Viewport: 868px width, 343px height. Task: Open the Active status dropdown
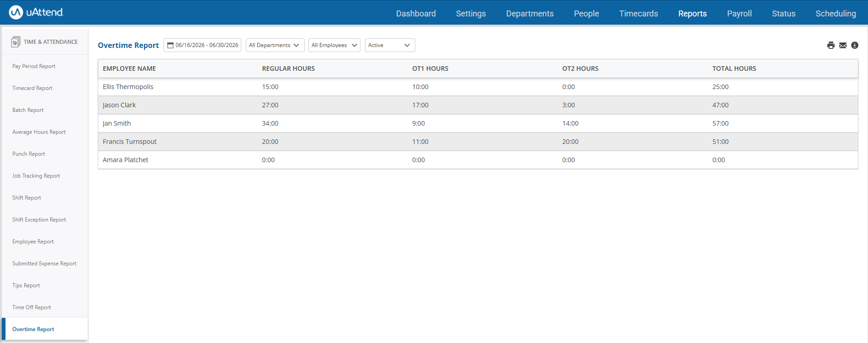click(x=390, y=45)
